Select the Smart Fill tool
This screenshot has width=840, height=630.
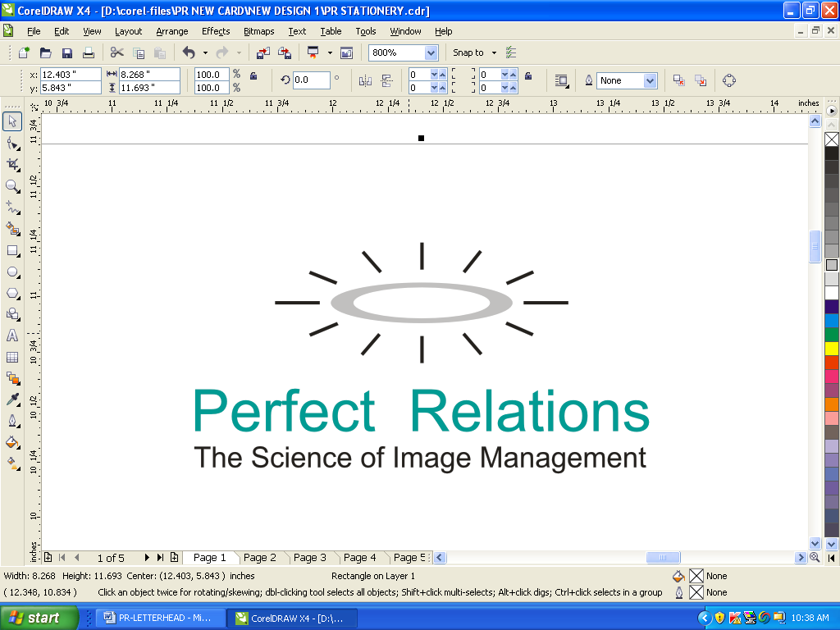(12, 229)
